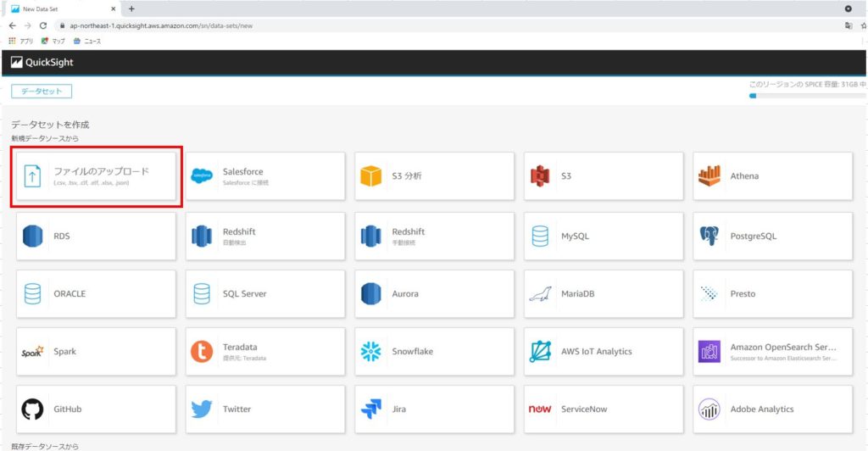Click the SQL Server label text

coord(245,294)
